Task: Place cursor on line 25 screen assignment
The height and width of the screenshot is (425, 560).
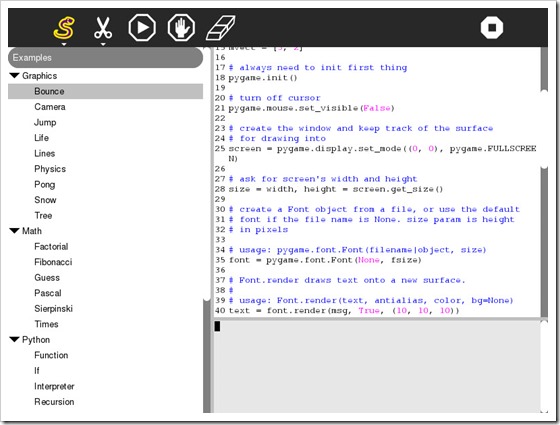Action: coord(382,149)
